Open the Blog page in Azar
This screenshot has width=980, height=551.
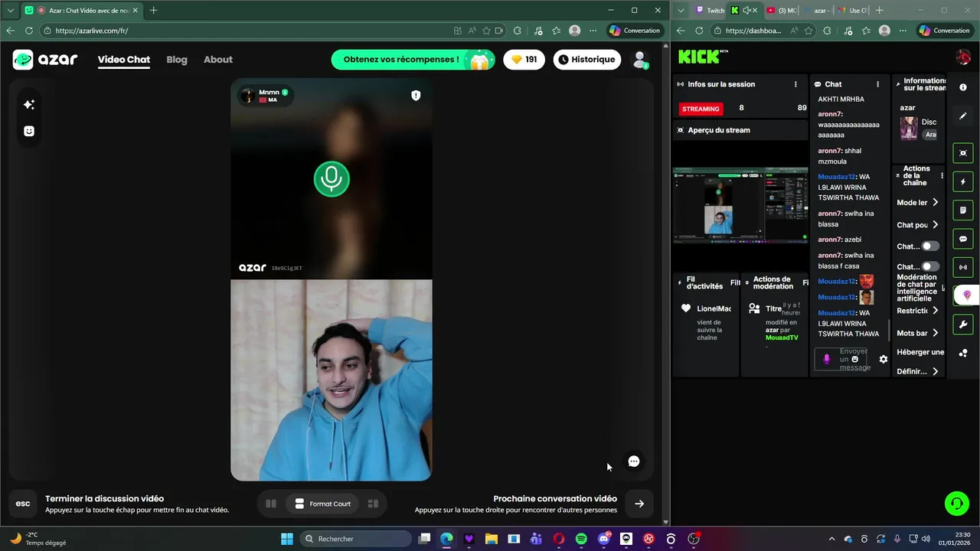tap(177, 60)
